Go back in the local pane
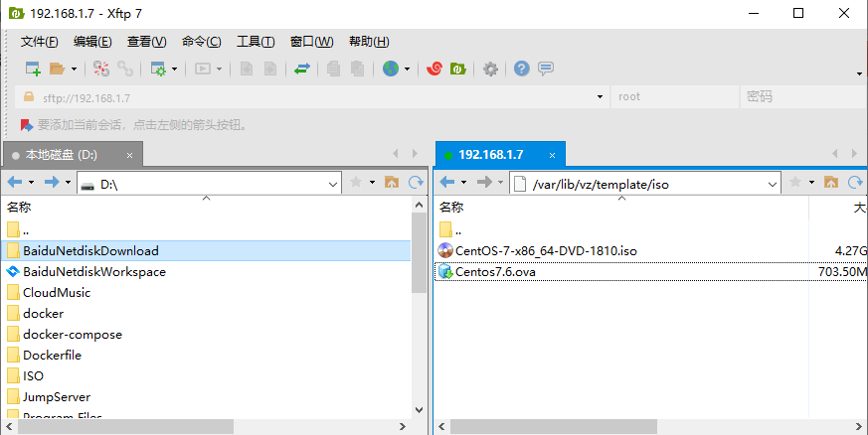 pos(16,182)
